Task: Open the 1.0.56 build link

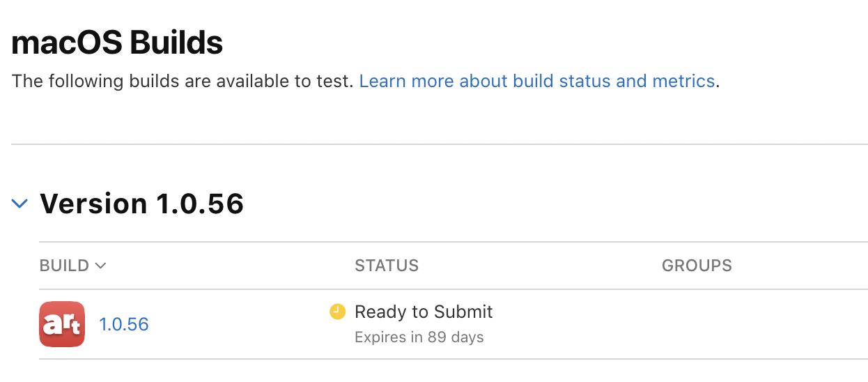Action: pos(124,324)
